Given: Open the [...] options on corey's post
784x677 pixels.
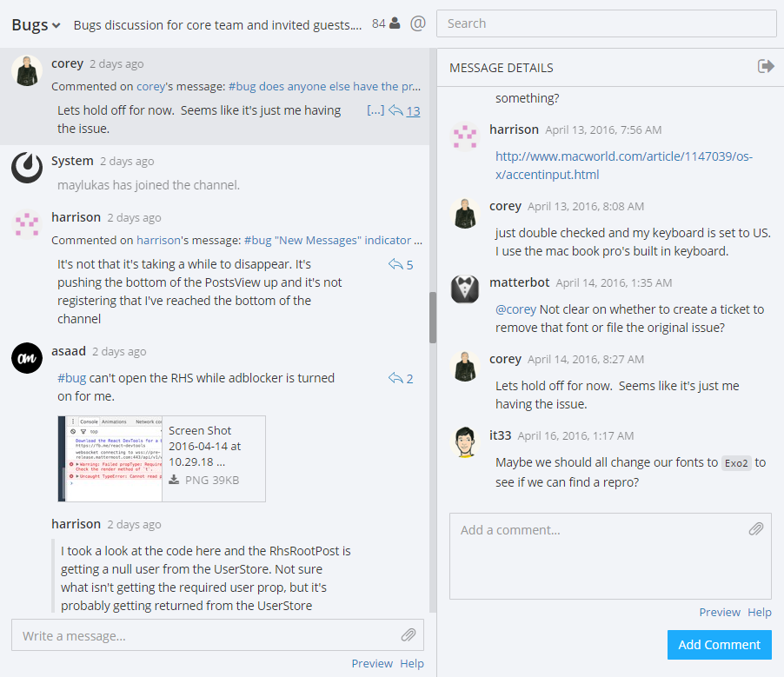Looking at the screenshot, I should tap(375, 110).
